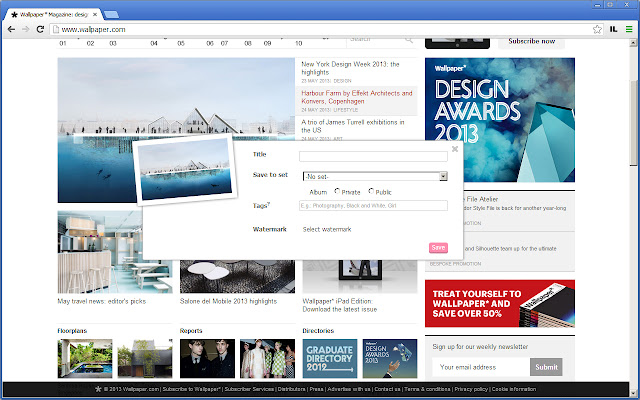Screen dimensions: 640x400
Task: Click Privacy policy in footer
Action: coord(471,389)
